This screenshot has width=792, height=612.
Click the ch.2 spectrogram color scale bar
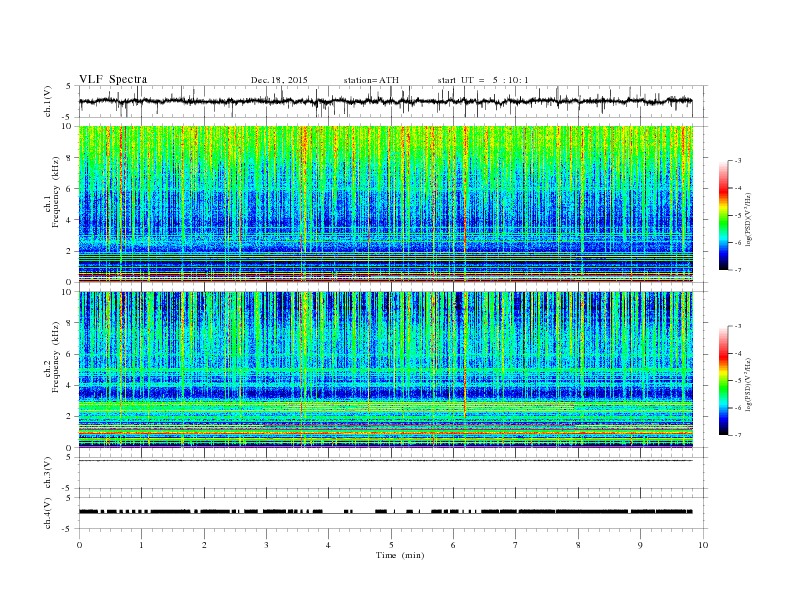723,381
